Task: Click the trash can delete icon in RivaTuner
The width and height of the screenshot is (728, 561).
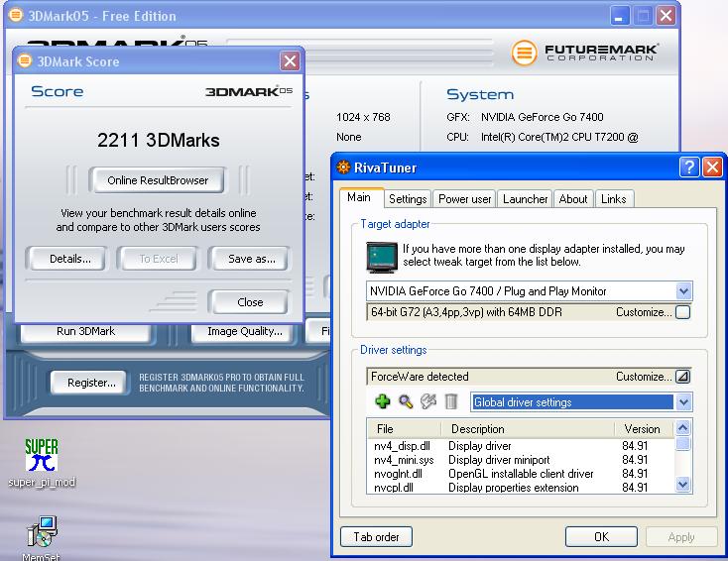Action: pyautogui.click(x=451, y=401)
